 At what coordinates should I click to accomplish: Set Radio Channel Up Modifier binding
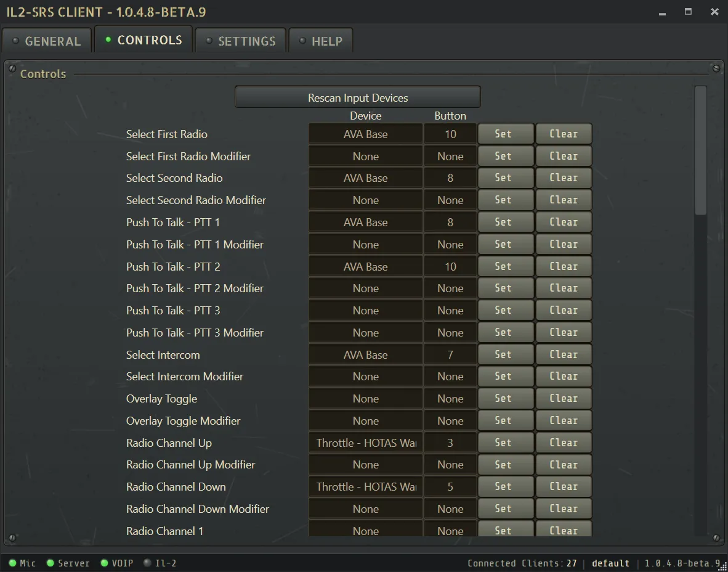pos(506,465)
